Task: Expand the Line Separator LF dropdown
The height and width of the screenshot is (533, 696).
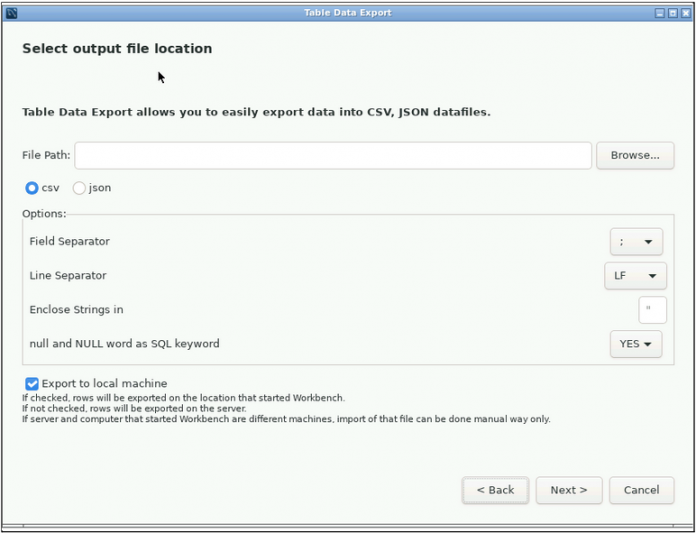Action: [x=635, y=276]
